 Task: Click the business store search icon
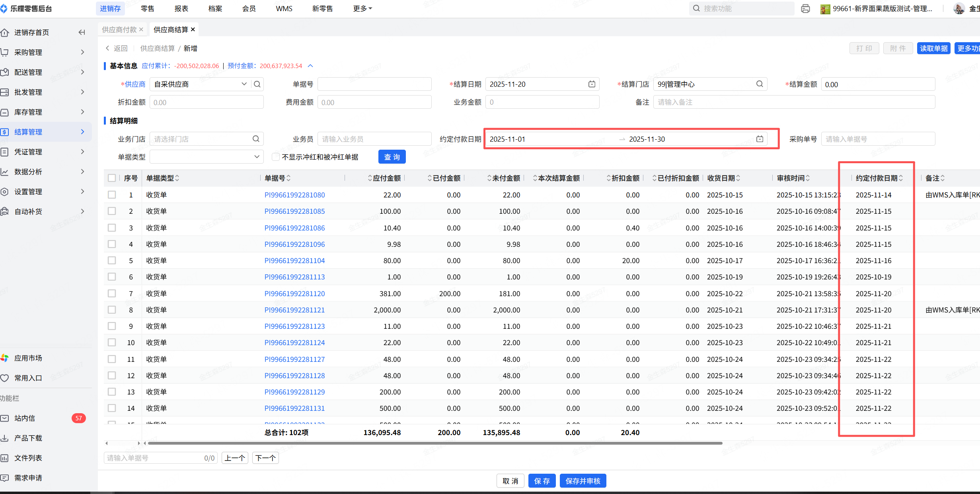pos(256,139)
